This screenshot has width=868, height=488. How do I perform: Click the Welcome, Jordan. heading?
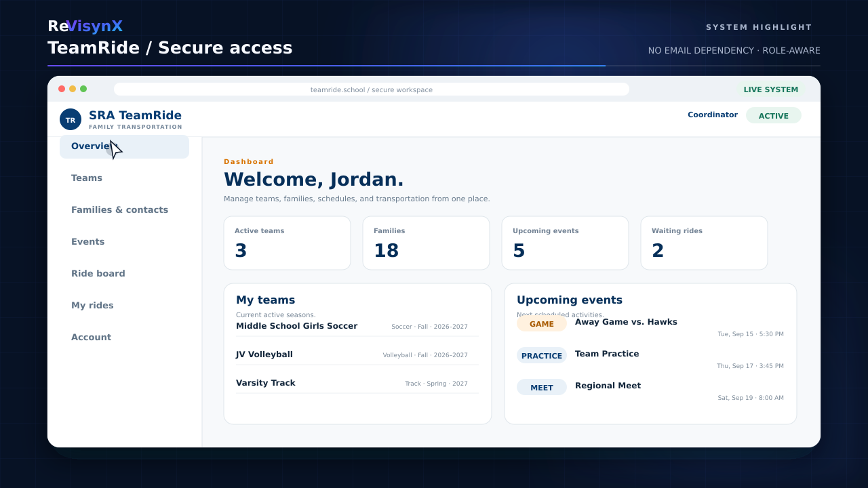click(314, 180)
